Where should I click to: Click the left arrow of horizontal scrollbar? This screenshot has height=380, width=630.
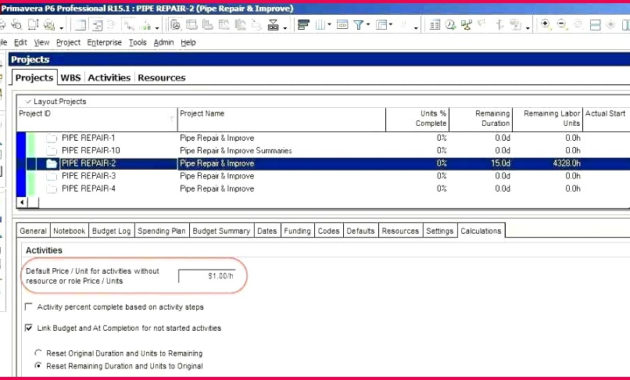pos(22,202)
